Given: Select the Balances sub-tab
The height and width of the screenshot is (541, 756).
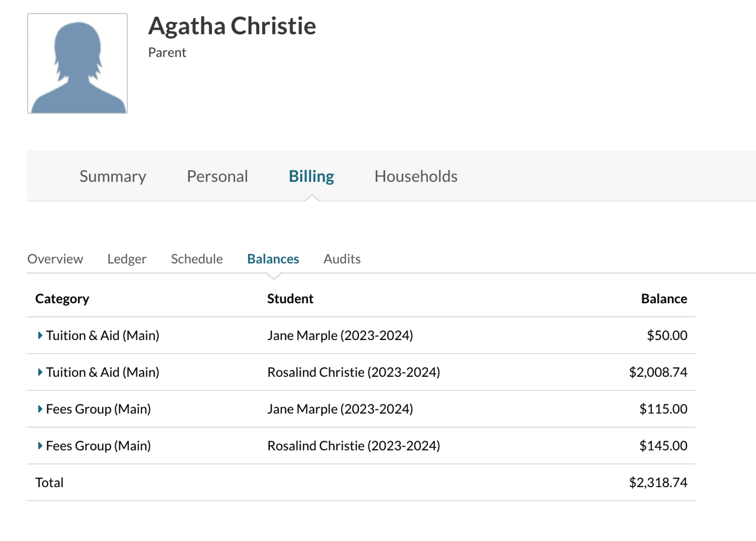Looking at the screenshot, I should coord(273,259).
